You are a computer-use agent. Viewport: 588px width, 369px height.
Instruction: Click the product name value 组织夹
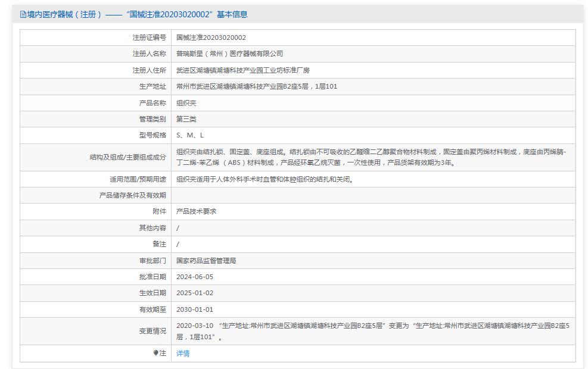(x=186, y=103)
